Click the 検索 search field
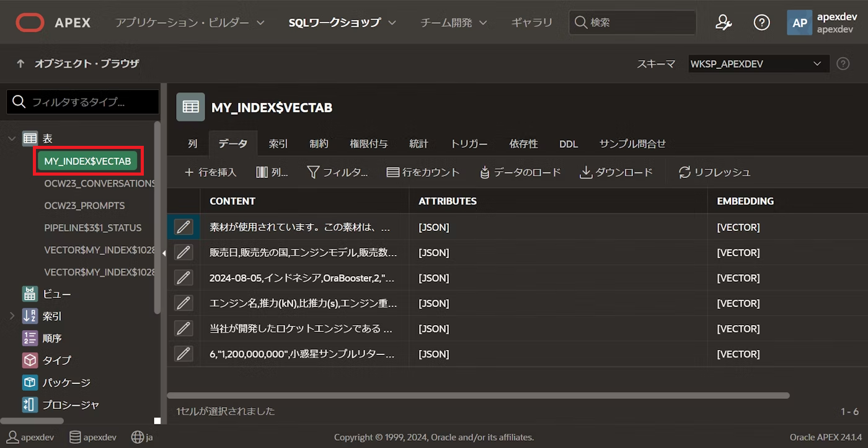This screenshot has height=448, width=868. [x=632, y=22]
